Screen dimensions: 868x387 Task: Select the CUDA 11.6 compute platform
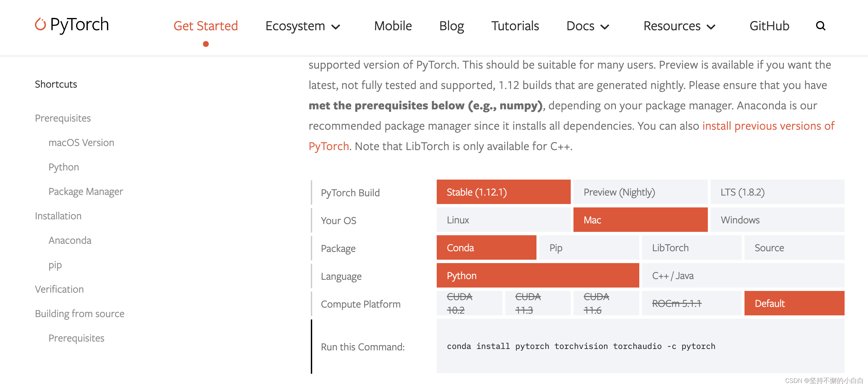click(606, 303)
